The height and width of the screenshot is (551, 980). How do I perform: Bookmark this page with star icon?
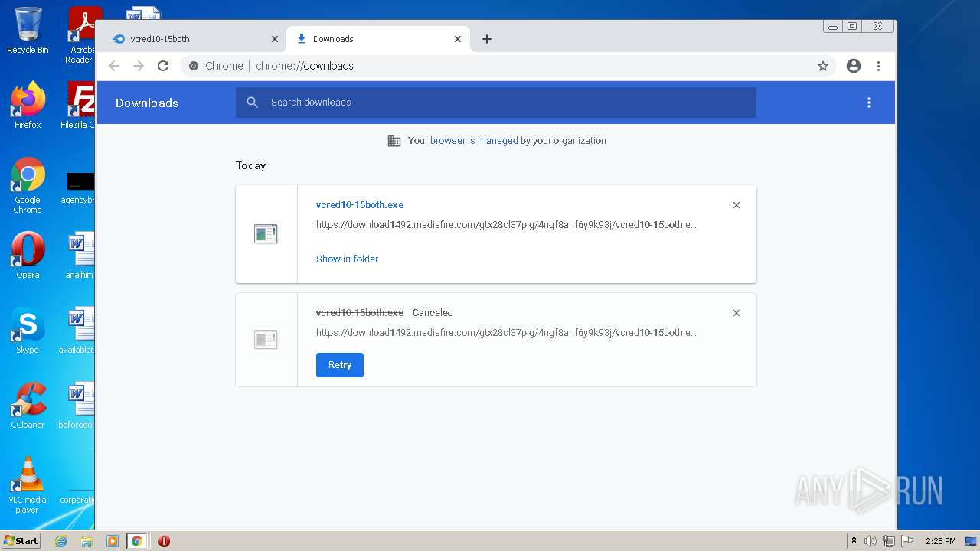pos(823,66)
